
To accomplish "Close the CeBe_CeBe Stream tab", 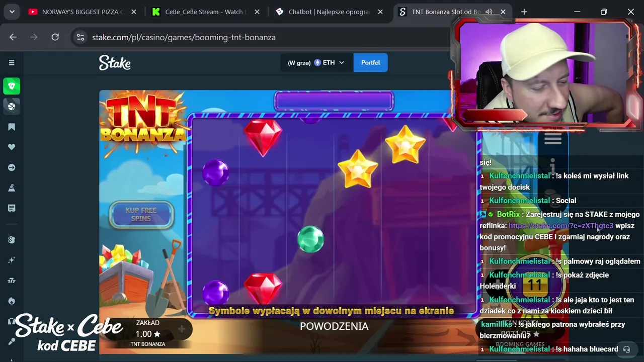I will [257, 12].
